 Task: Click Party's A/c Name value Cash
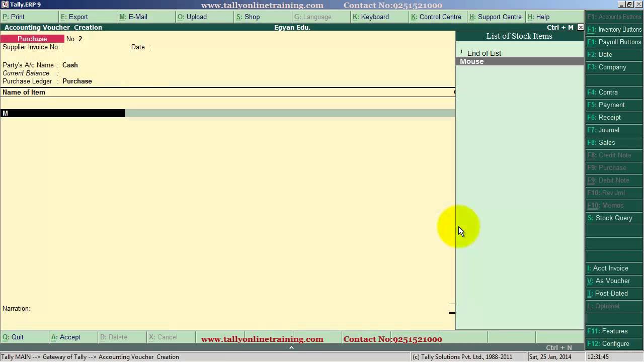pos(70,65)
